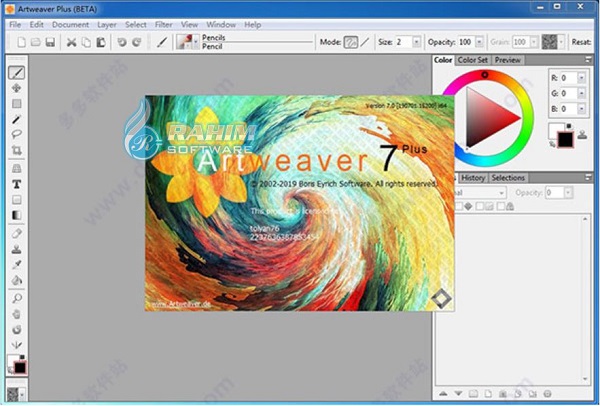Open the View menu
The width and height of the screenshot is (600, 406).
pyautogui.click(x=189, y=25)
